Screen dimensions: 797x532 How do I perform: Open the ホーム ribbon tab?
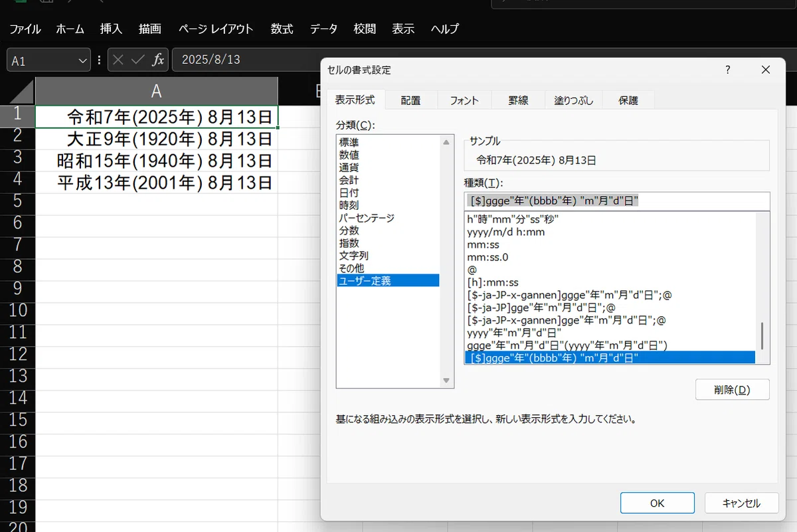click(x=70, y=29)
